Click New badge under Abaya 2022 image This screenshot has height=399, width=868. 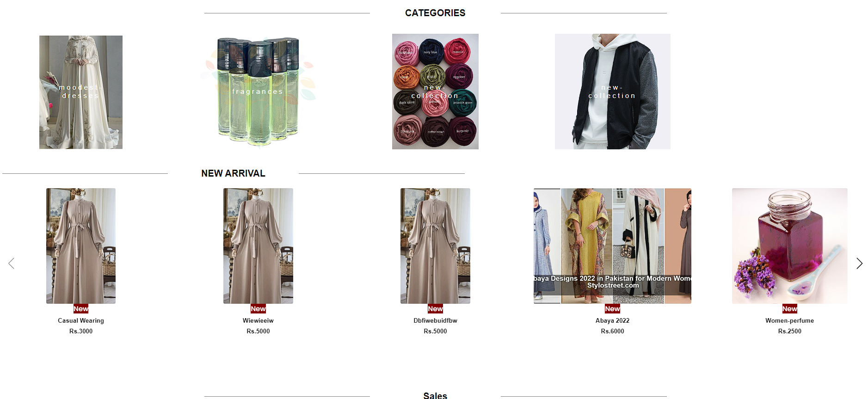[x=612, y=309]
